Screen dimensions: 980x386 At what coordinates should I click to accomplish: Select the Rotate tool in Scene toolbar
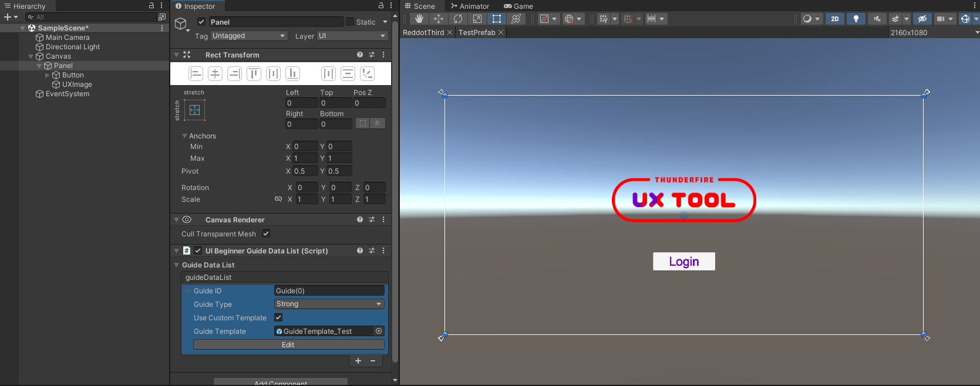pos(458,19)
